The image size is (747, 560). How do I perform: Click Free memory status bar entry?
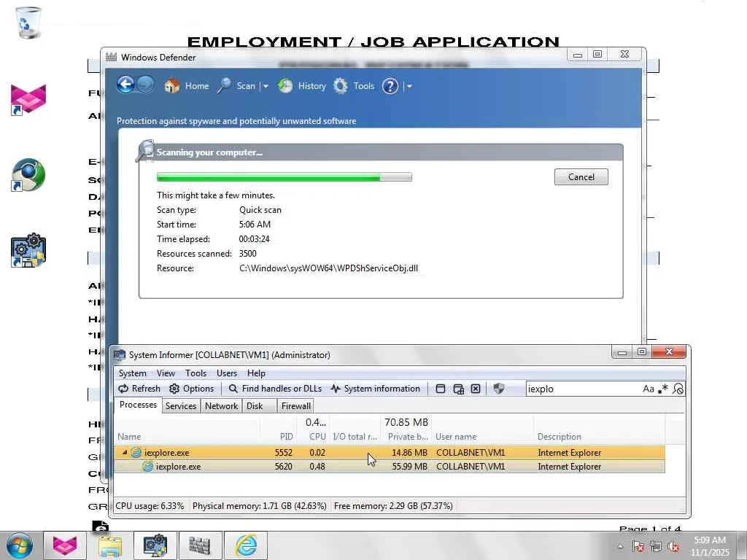click(393, 506)
